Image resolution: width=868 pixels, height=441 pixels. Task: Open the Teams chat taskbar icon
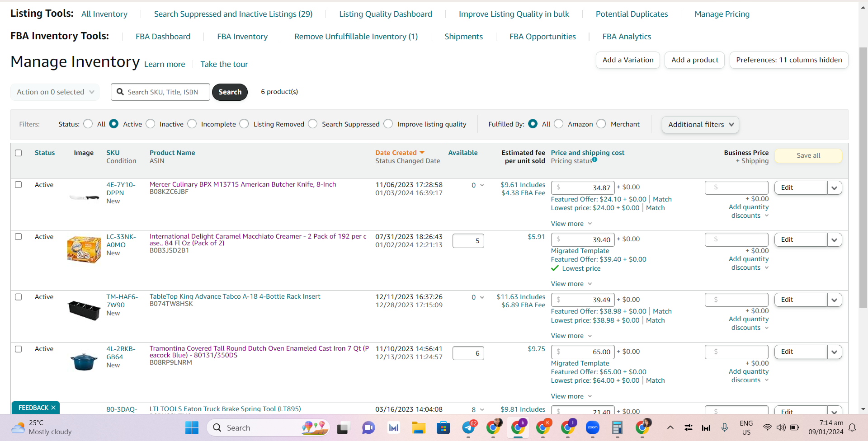tap(368, 427)
